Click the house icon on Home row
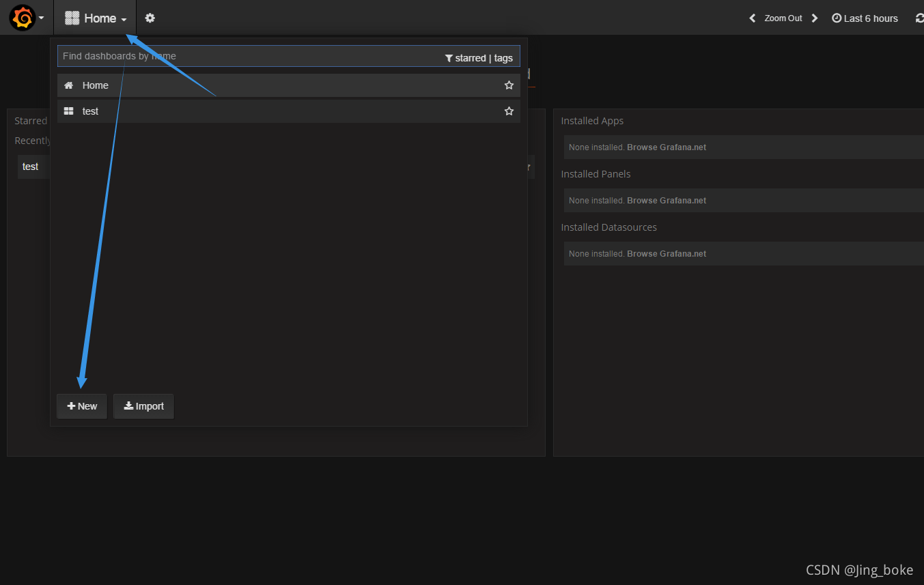 pos(68,85)
